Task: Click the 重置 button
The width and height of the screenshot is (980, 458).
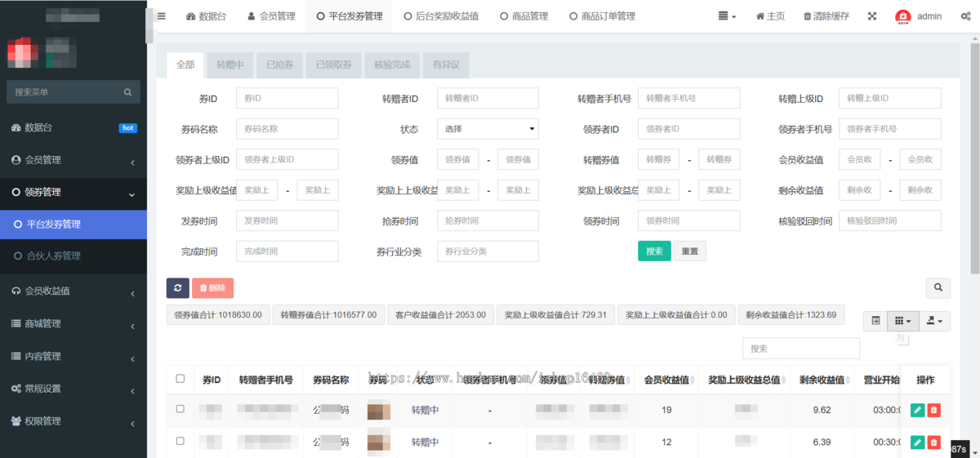Action: pos(690,251)
